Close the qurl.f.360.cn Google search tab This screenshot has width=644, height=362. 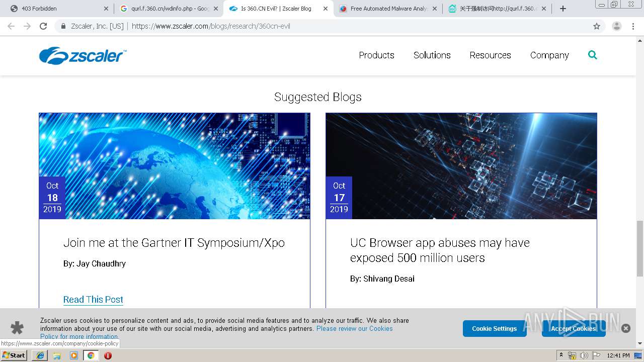[215, 9]
